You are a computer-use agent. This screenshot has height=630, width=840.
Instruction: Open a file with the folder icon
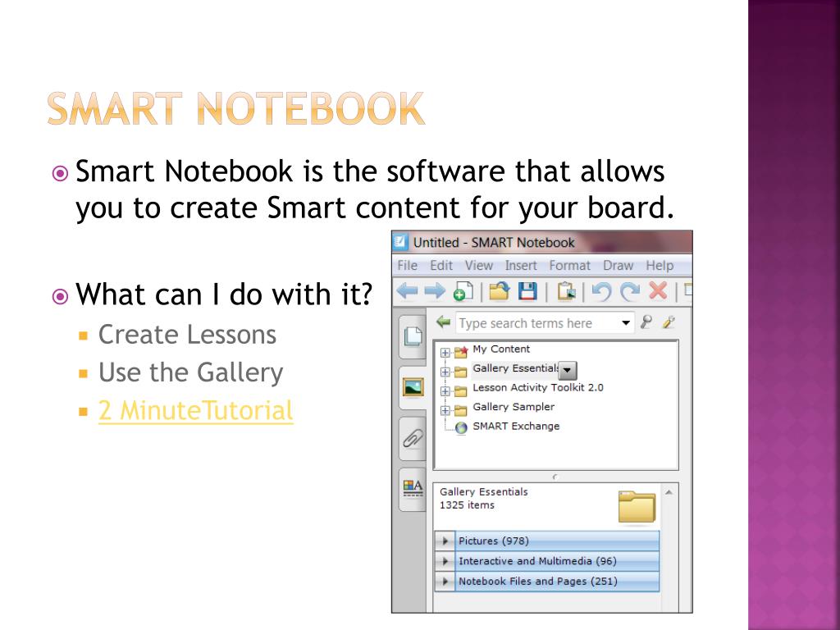click(499, 291)
